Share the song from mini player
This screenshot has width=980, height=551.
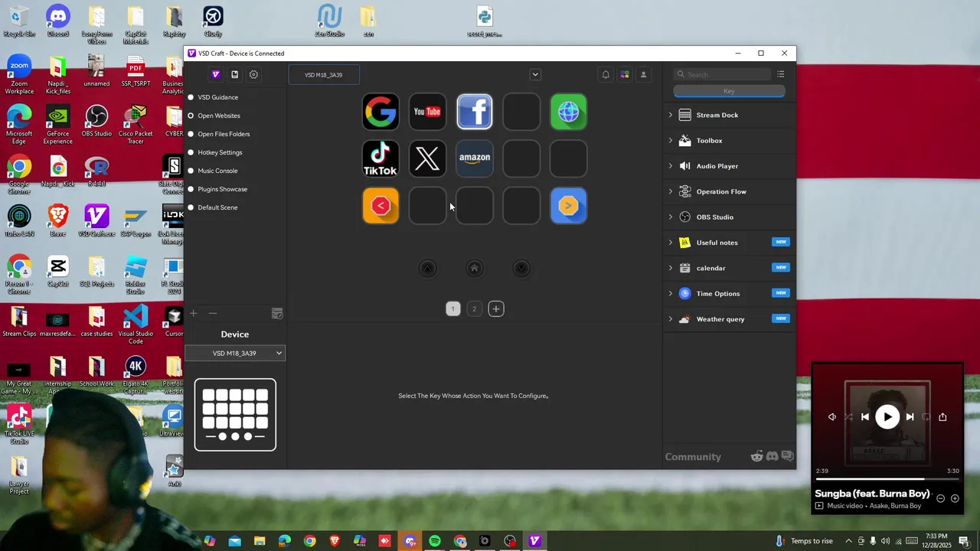[942, 417]
